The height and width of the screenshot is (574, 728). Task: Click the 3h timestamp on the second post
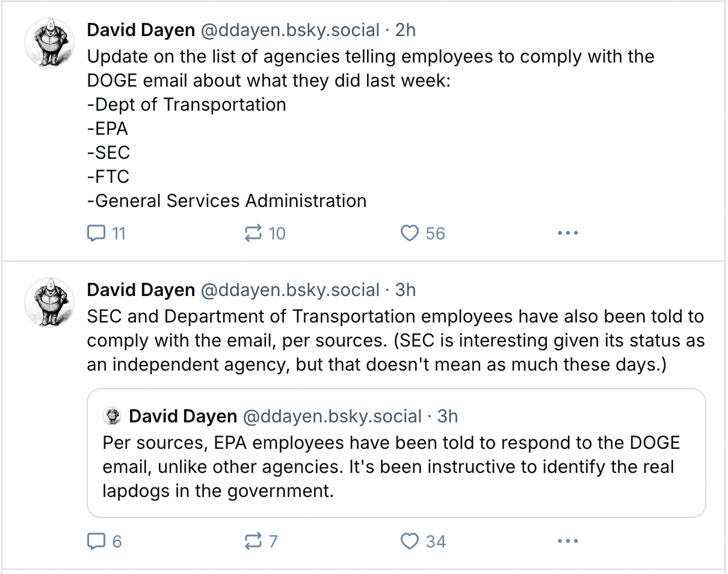pyautogui.click(x=406, y=290)
